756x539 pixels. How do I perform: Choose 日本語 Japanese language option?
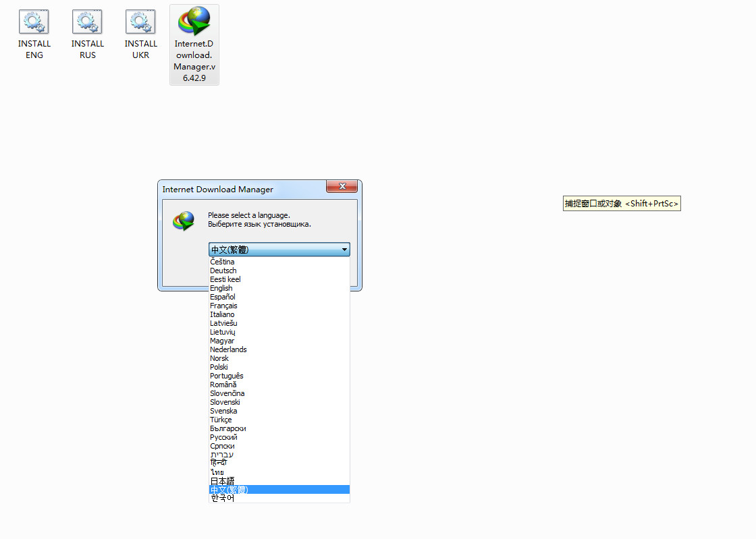coord(279,481)
